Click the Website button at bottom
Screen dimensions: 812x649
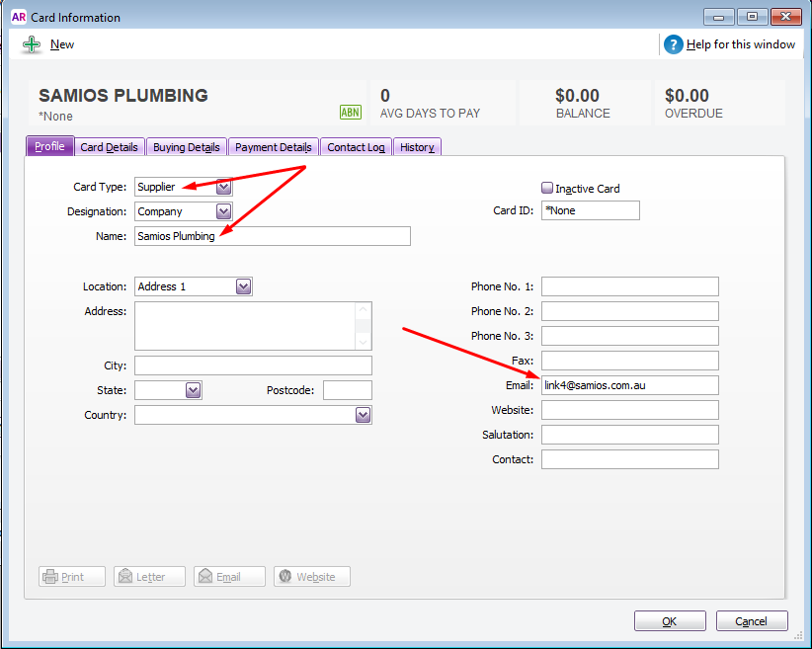coord(312,577)
